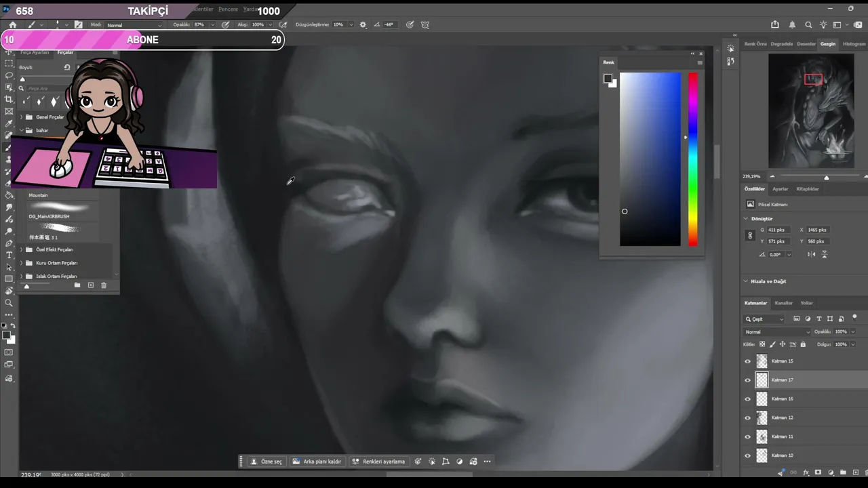
Task: Open notifications bell icon
Action: [x=792, y=24]
